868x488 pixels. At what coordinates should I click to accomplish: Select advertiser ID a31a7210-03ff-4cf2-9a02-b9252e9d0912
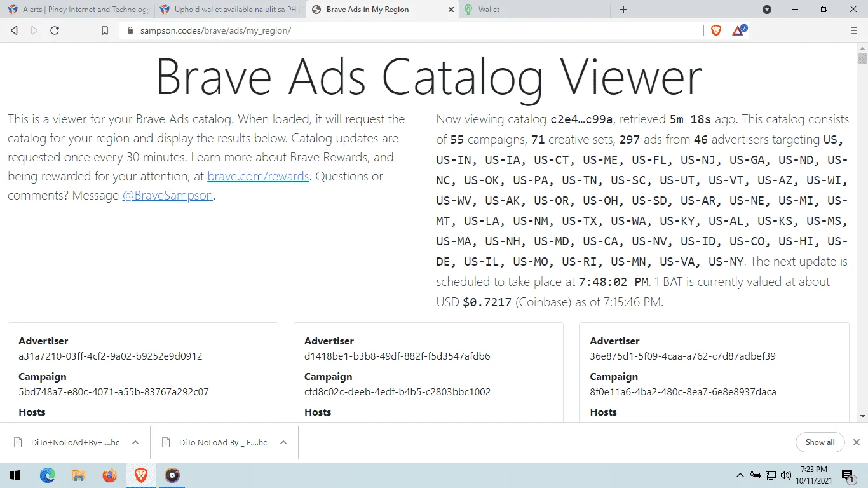coord(111,356)
